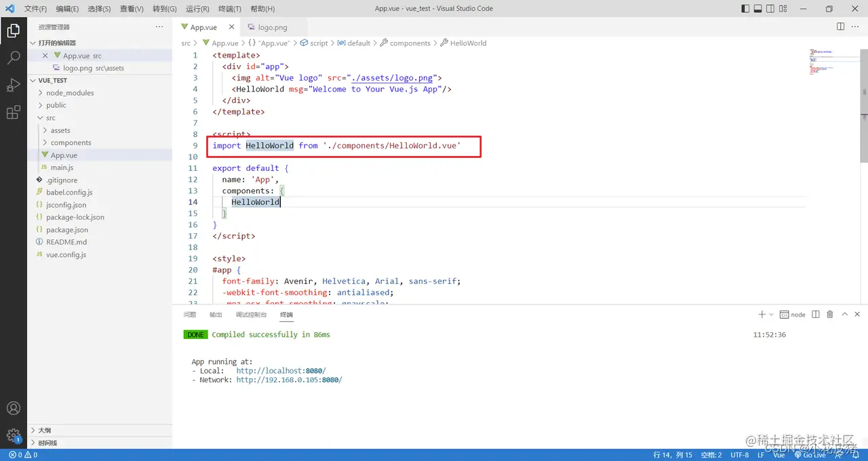868x461 pixels.
Task: Expand the 时间线 timeline section
Action: pyautogui.click(x=100, y=443)
